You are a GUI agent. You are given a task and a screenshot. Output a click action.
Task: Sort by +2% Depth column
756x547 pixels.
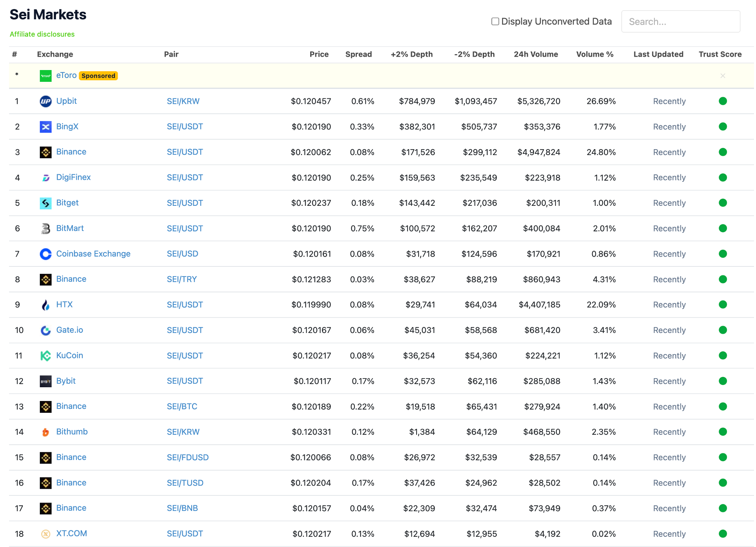coord(411,54)
